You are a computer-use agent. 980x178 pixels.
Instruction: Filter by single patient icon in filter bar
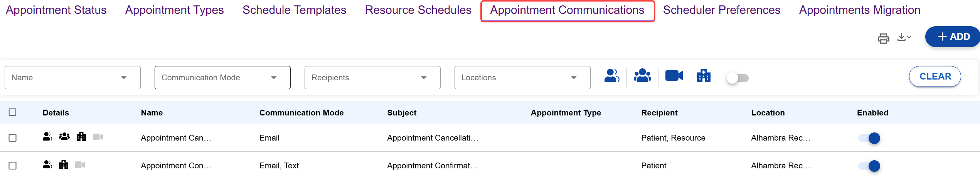(611, 76)
